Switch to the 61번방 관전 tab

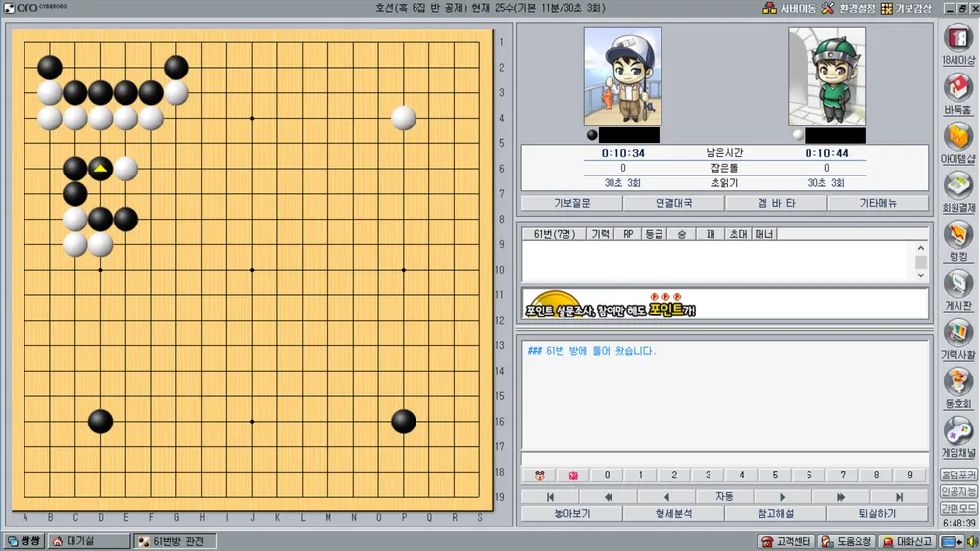(175, 541)
